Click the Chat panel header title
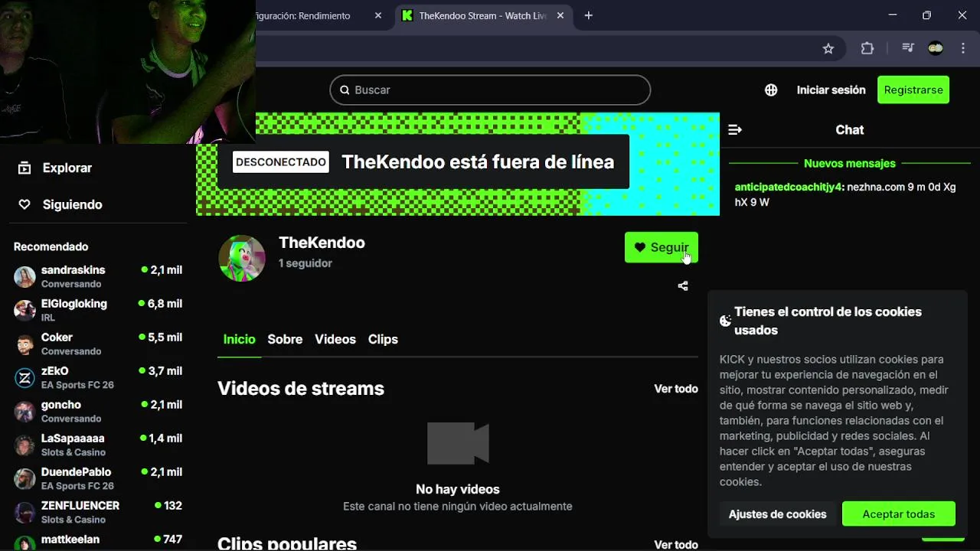The height and width of the screenshot is (551, 980). [x=850, y=130]
